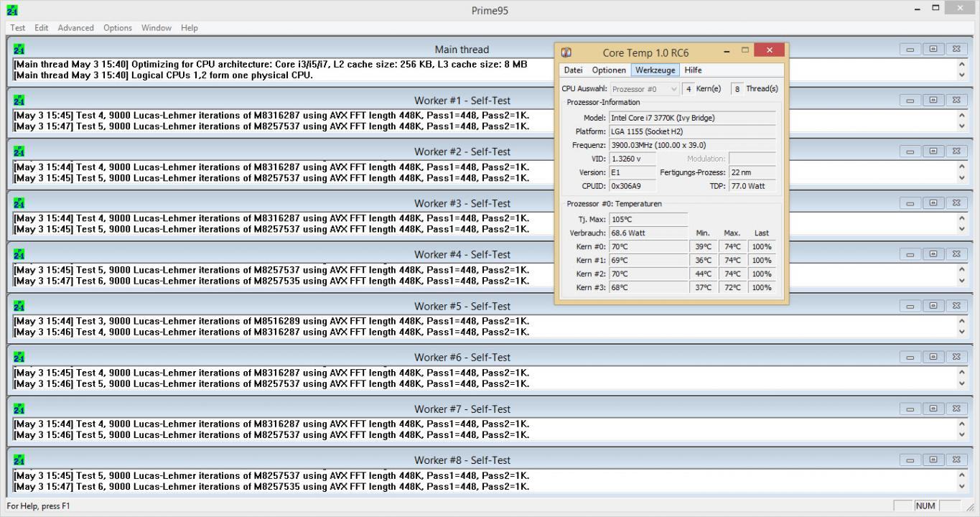Image resolution: width=980 pixels, height=517 pixels.
Task: Click the Worker #7 window icon
Action: (19, 409)
